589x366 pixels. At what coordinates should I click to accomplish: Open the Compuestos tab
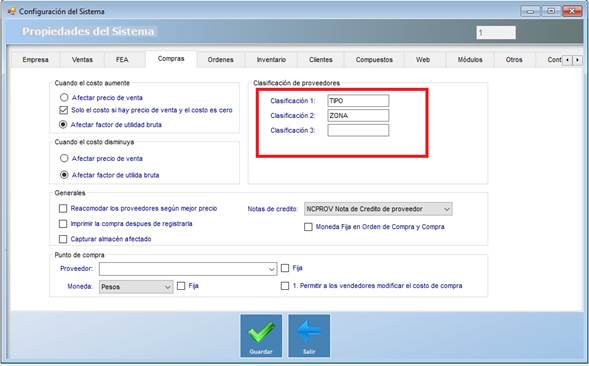tap(374, 60)
